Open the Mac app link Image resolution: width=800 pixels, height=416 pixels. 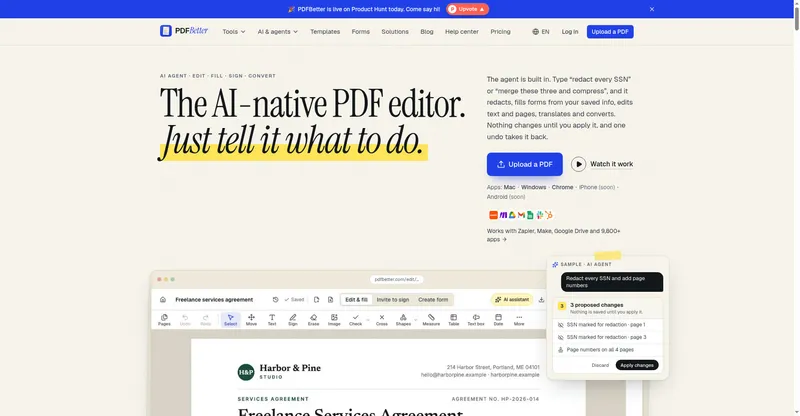(510, 187)
